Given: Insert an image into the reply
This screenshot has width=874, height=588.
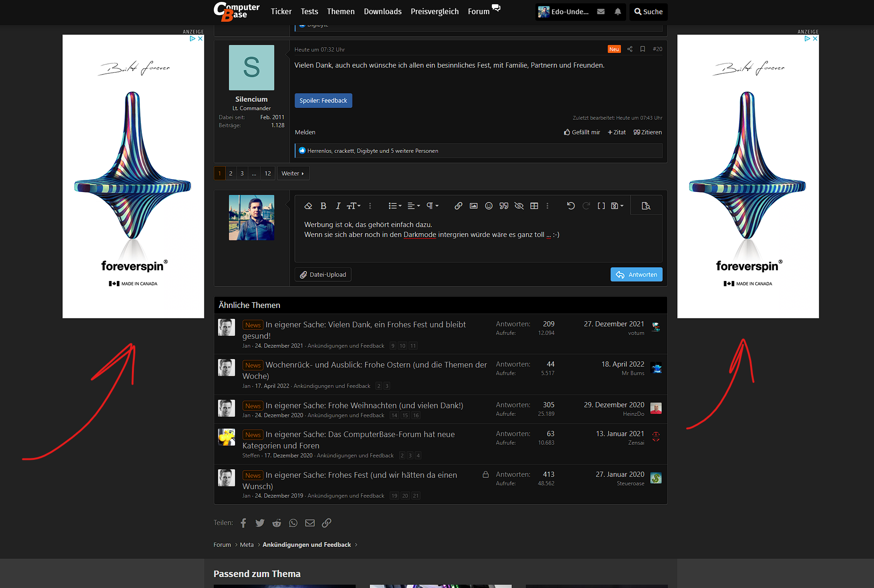Looking at the screenshot, I should coord(473,205).
